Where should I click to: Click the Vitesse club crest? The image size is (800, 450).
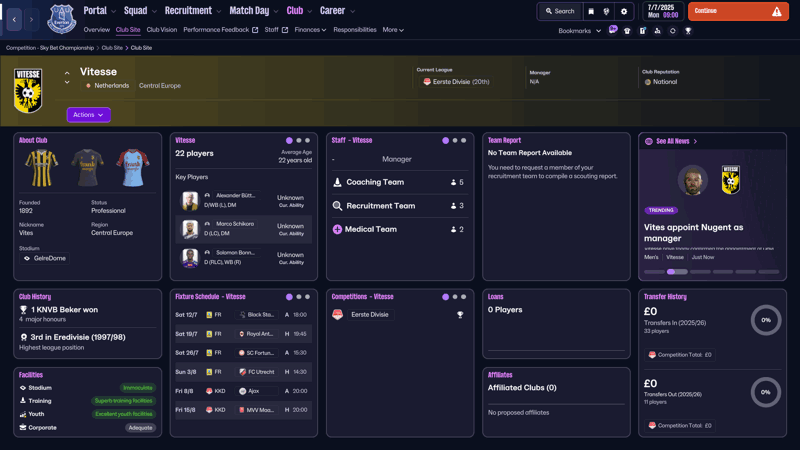click(x=28, y=90)
